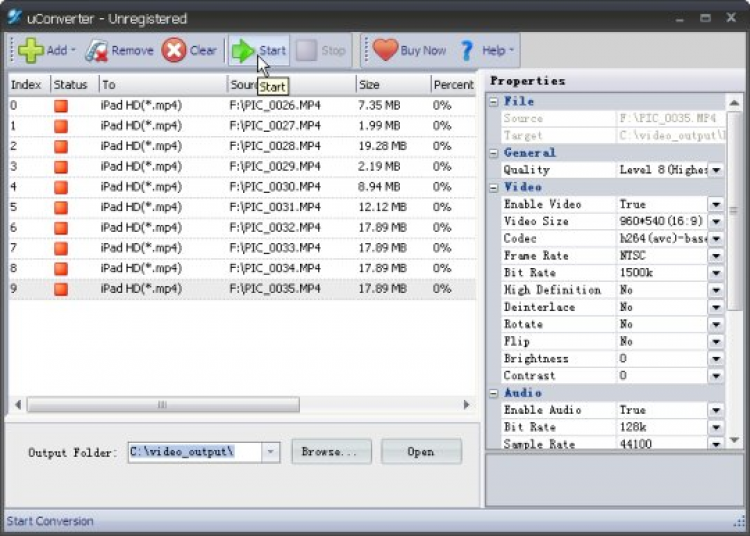Click red status icon for PIC_0030.MP4
Viewport: 750px width, 536px height.
pos(61,187)
